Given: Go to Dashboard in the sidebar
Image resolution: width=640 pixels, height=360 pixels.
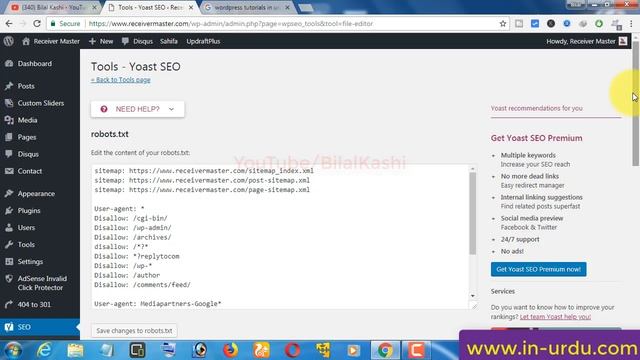Looking at the screenshot, I should tap(35, 64).
